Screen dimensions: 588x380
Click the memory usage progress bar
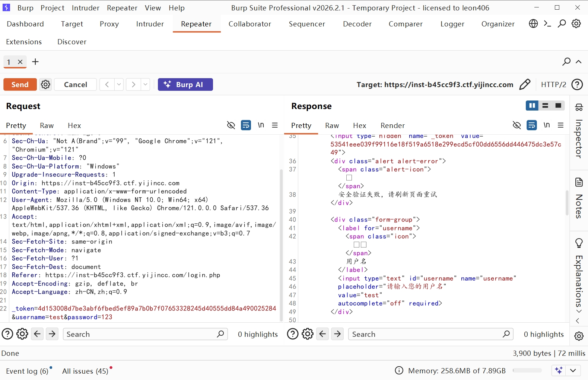pyautogui.click(x=527, y=371)
